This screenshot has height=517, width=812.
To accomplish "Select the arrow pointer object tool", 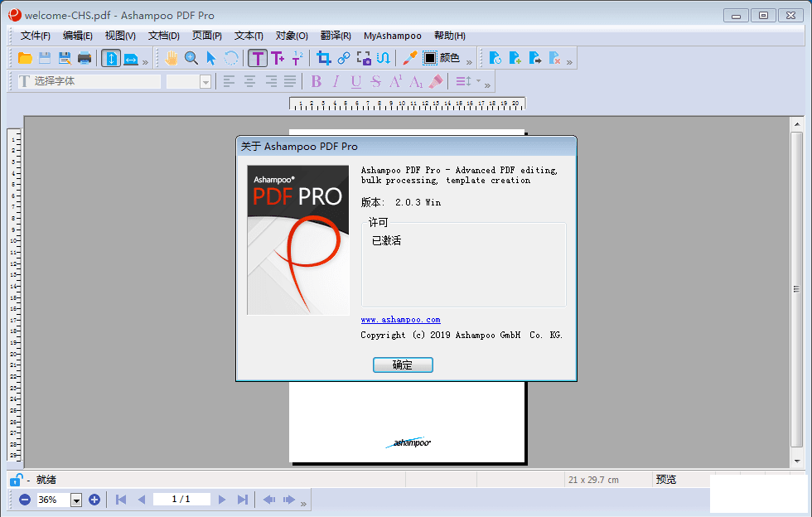I will click(x=210, y=58).
